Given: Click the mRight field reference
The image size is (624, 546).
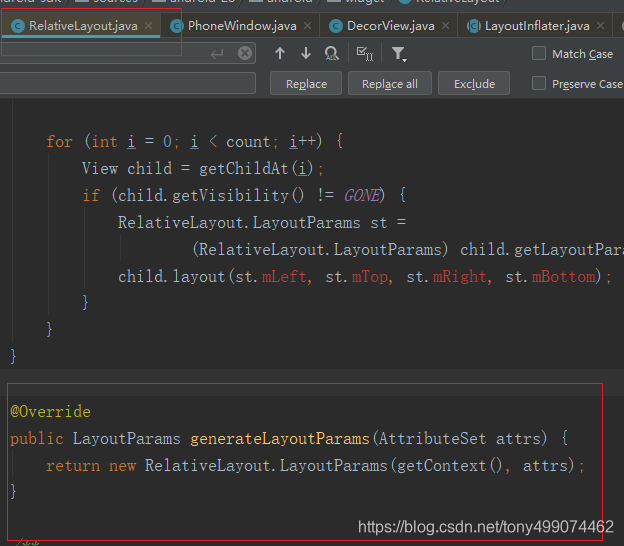Looking at the screenshot, I should pyautogui.click(x=460, y=277).
